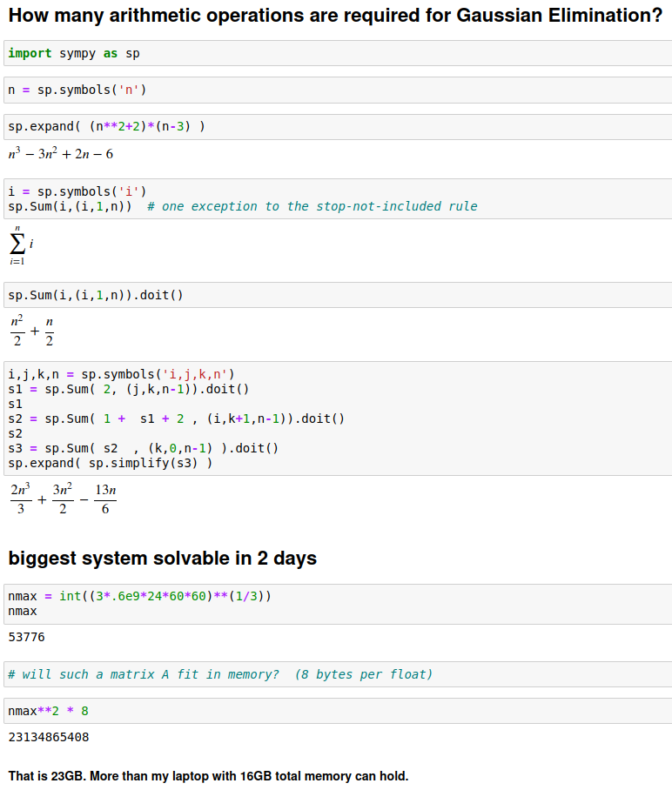Click the line i = sp.symbols('i')

[77, 191]
